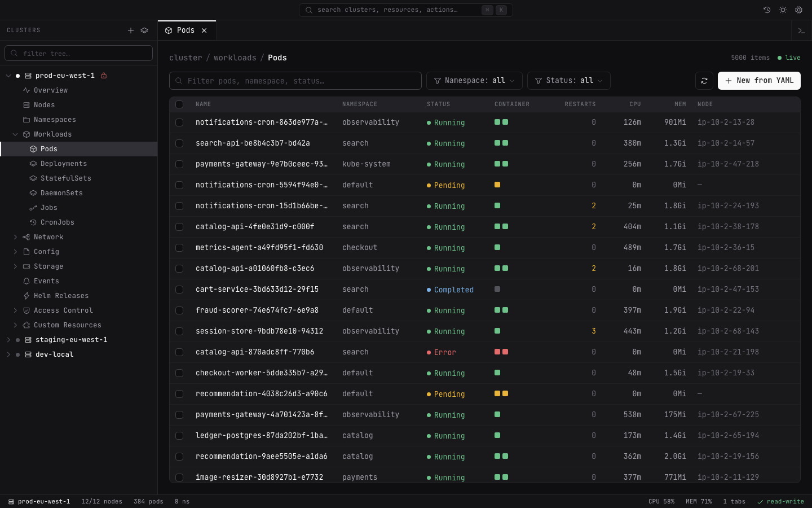Screen dimensions: 812x508
Task: Check the search-api-be8b4c3b7 pod row
Action: point(179,143)
